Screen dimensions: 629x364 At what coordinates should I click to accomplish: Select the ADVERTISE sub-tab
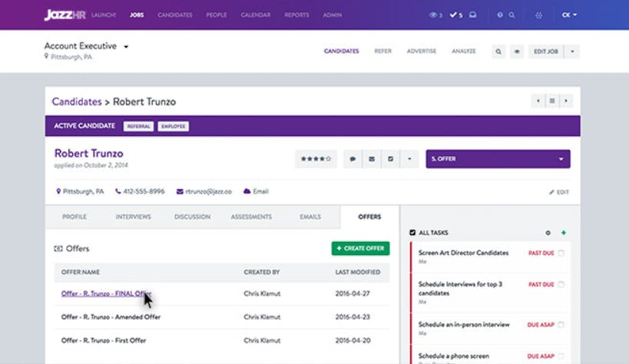tap(421, 51)
